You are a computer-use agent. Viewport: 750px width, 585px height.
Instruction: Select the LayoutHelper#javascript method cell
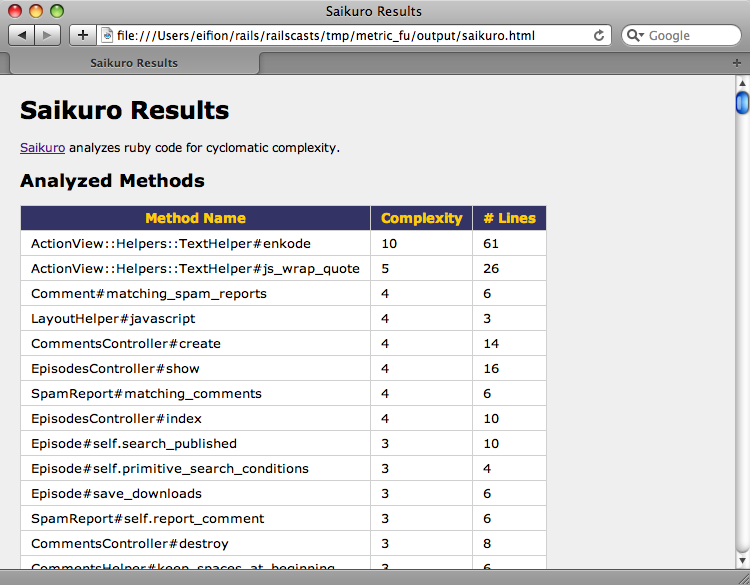point(196,319)
